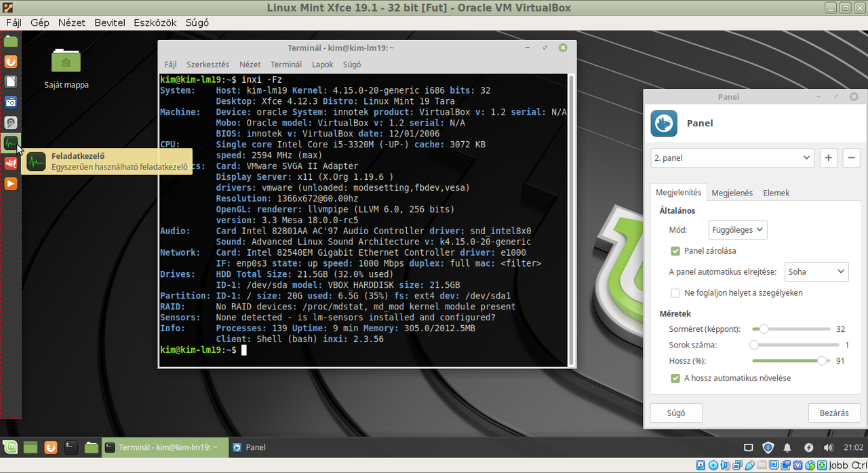This screenshot has height=473, width=868.
Task: Open the Mód Függőleges dropdown
Action: pos(738,229)
